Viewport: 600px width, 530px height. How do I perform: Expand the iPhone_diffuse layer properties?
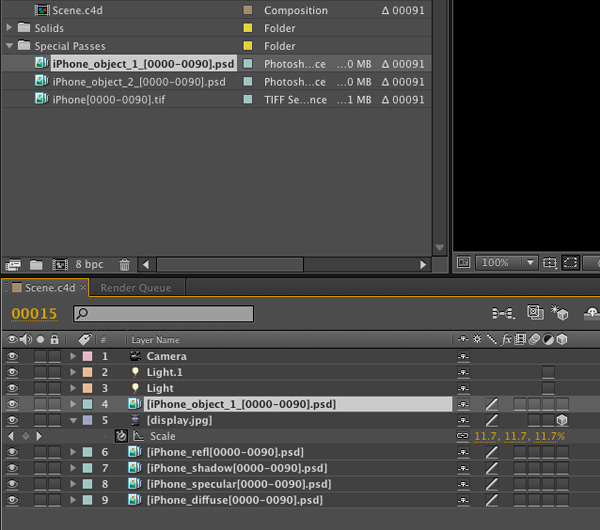tap(73, 500)
